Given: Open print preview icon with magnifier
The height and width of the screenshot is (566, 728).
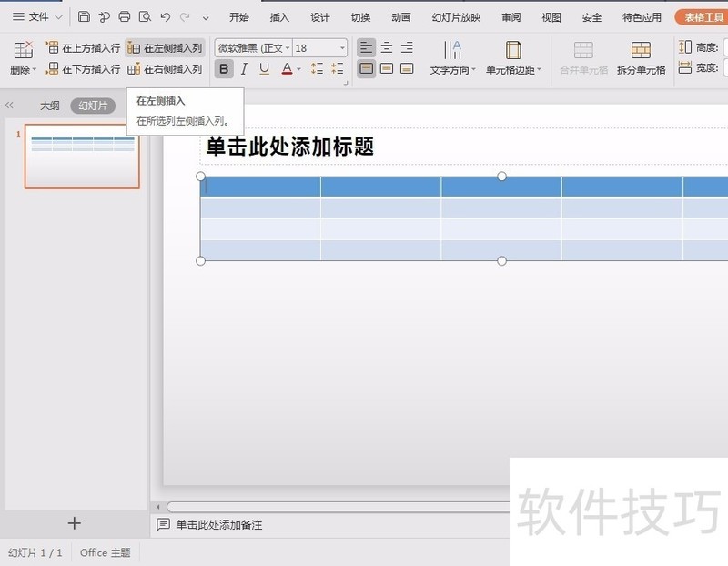Looking at the screenshot, I should [145, 16].
